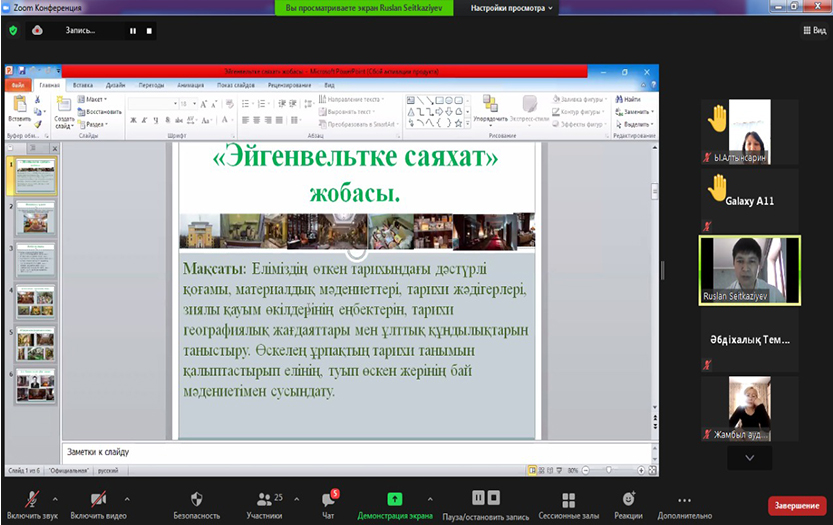Image resolution: width=833 pixels, height=525 pixels.
Task: Click the red Завершение button
Action: [797, 506]
